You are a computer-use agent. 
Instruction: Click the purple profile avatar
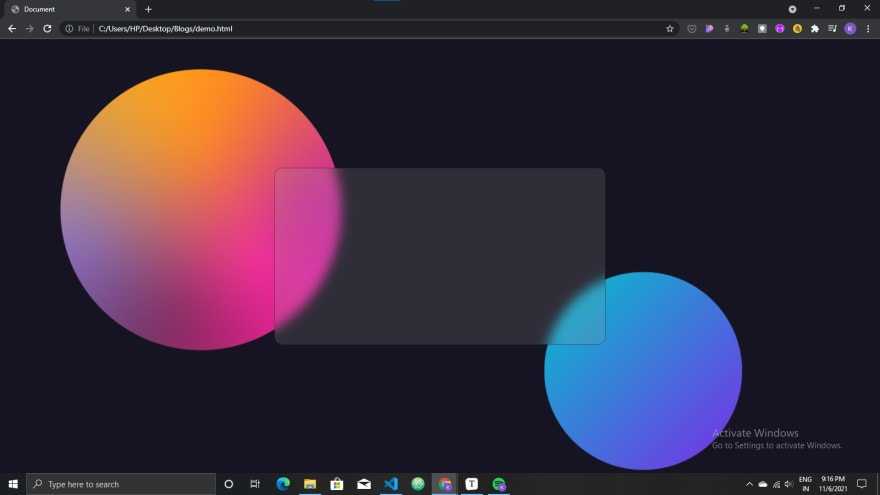point(850,29)
